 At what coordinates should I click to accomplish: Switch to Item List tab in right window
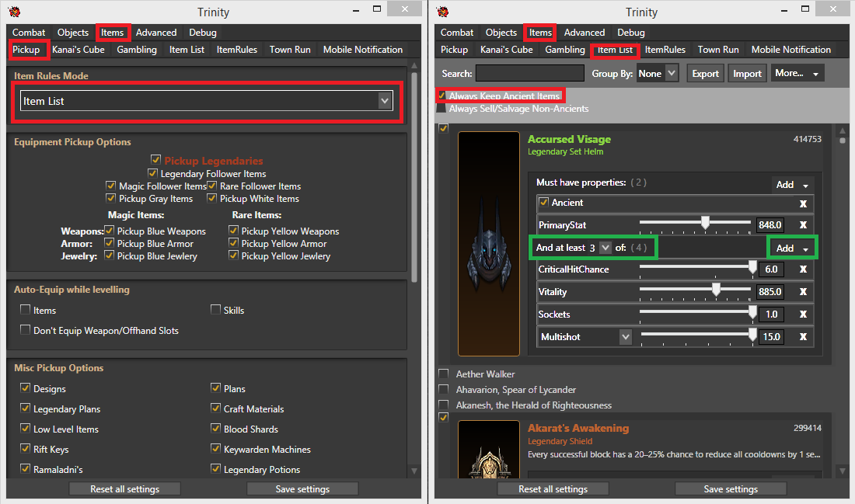point(615,50)
